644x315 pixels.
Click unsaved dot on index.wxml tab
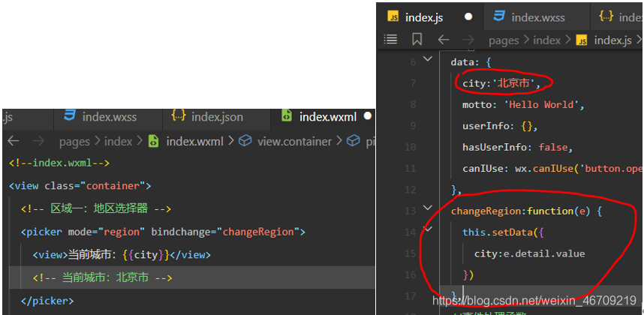coord(367,116)
